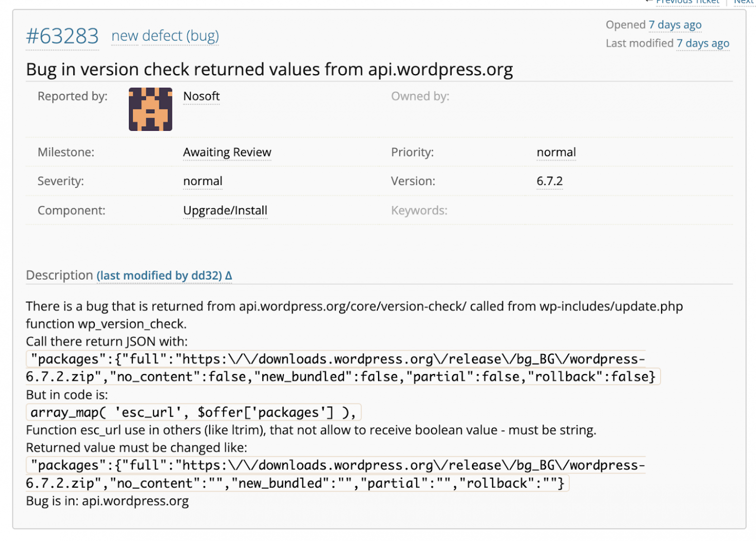756x541 pixels.
Task: Click the 'normal' priority link
Action: pyautogui.click(x=556, y=152)
